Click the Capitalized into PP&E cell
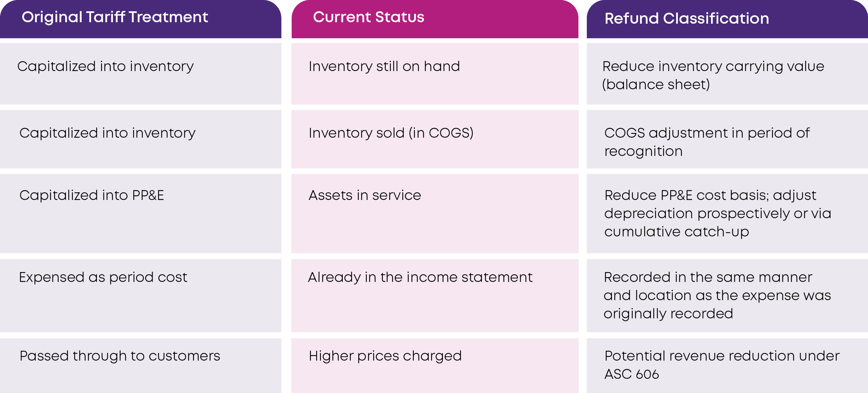868x393 pixels. pyautogui.click(x=91, y=196)
